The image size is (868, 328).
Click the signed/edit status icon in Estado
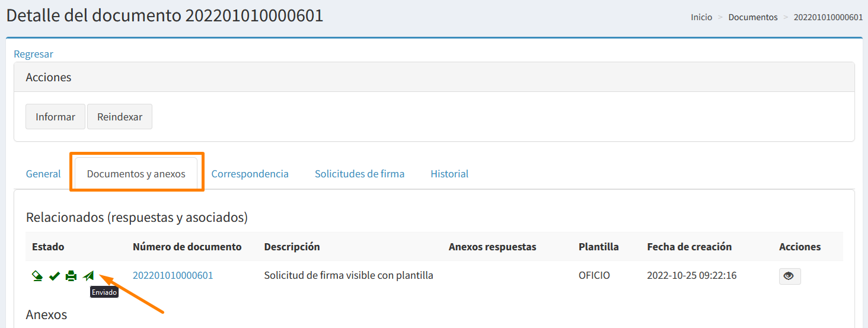pyautogui.click(x=37, y=276)
